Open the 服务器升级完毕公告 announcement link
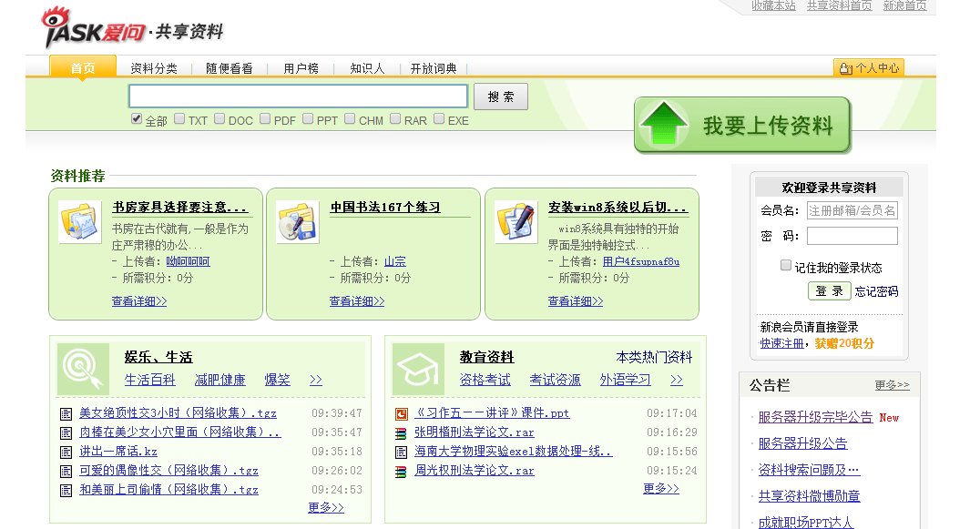The image size is (980, 529). 815,417
